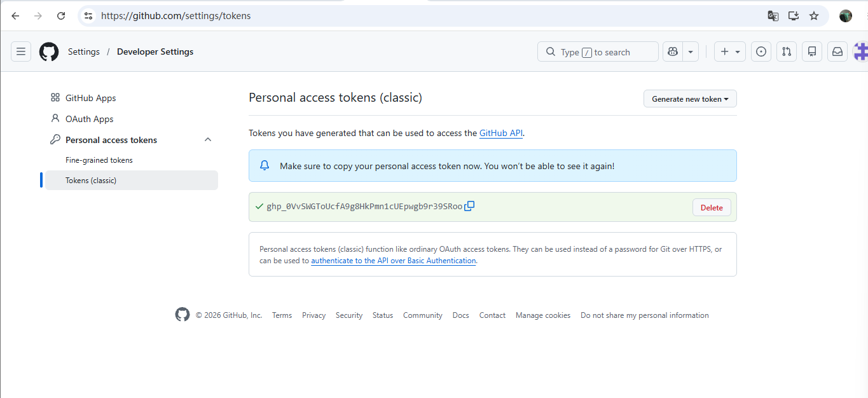Viewport: 868px width, 398px height.
Task: Click the ghp_ token text
Action: [364, 207]
